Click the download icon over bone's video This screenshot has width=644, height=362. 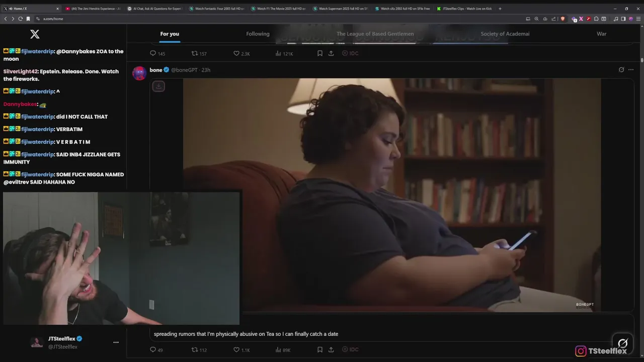tap(158, 86)
